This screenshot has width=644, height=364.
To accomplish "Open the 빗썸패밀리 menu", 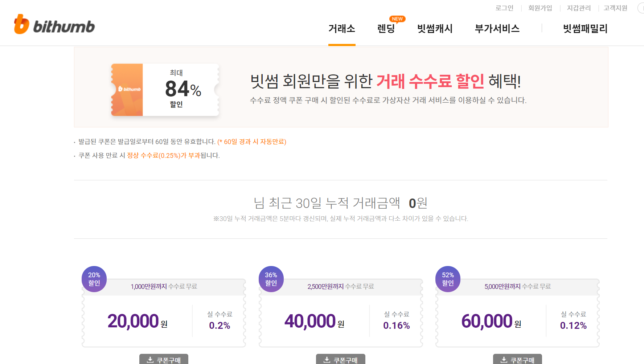I will click(585, 29).
